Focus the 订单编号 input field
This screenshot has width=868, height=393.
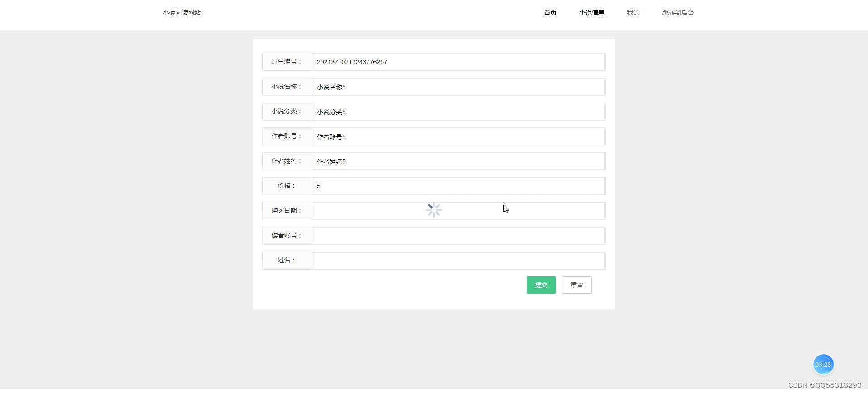458,62
